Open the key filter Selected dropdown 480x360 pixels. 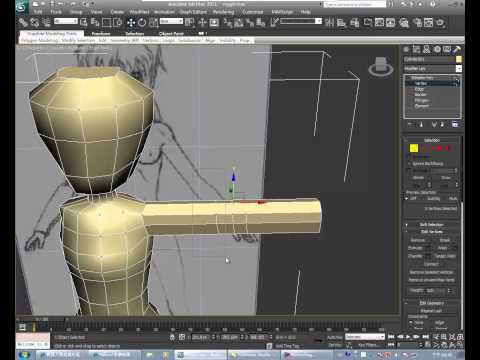365,337
